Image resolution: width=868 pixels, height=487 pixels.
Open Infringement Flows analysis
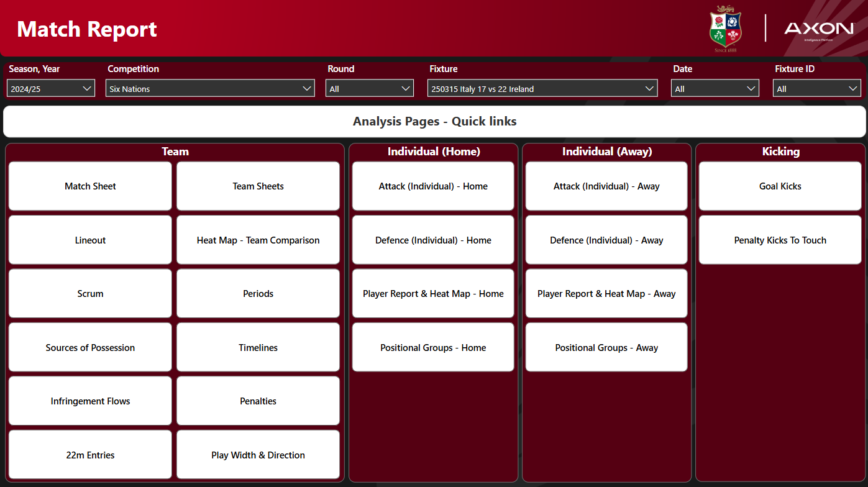tap(89, 401)
